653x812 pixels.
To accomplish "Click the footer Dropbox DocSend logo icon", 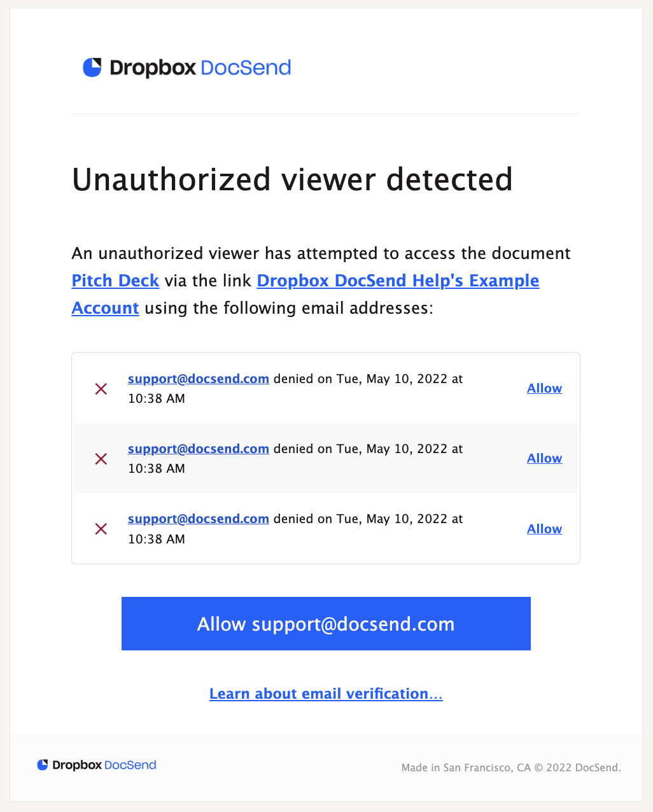I will click(43, 765).
